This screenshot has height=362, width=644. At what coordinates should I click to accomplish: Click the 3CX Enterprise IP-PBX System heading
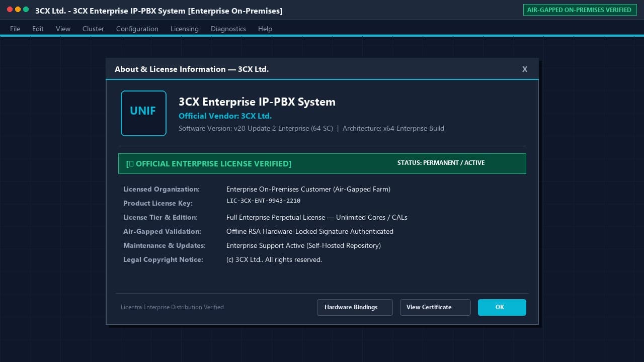257,102
